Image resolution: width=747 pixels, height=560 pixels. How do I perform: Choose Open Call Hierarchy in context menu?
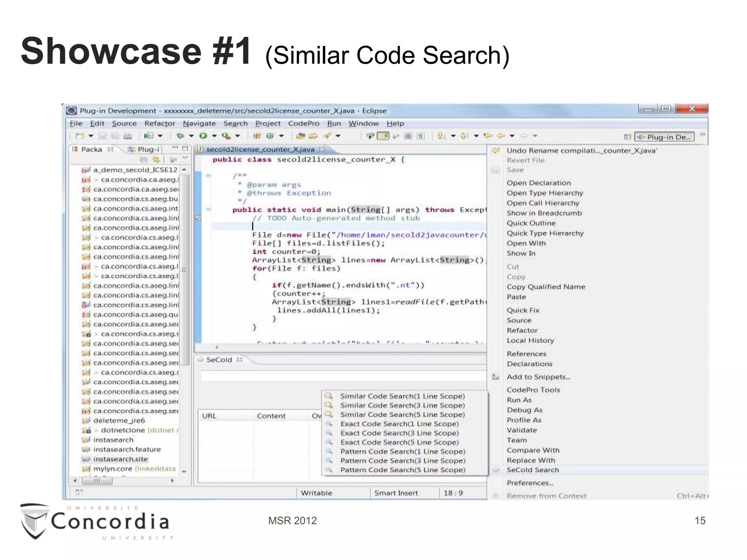click(x=598, y=203)
